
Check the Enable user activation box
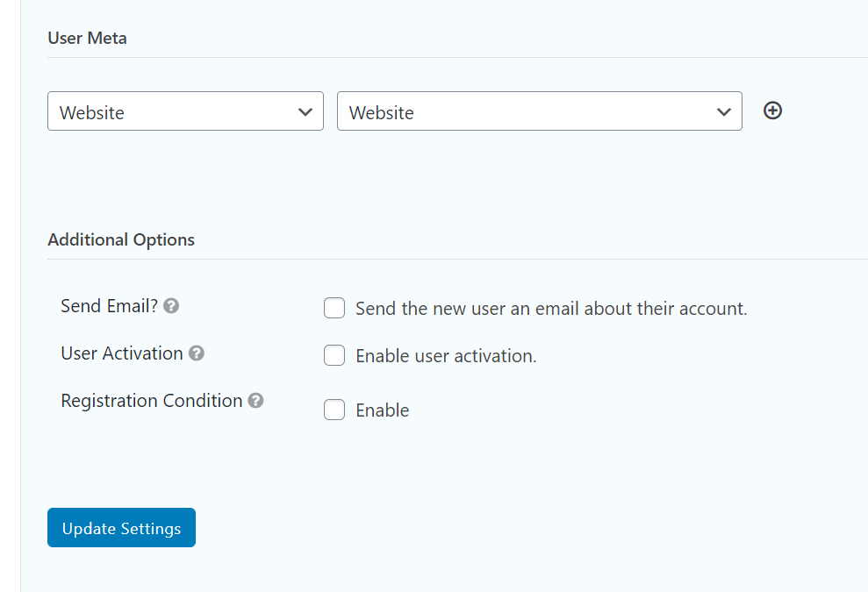(x=334, y=355)
